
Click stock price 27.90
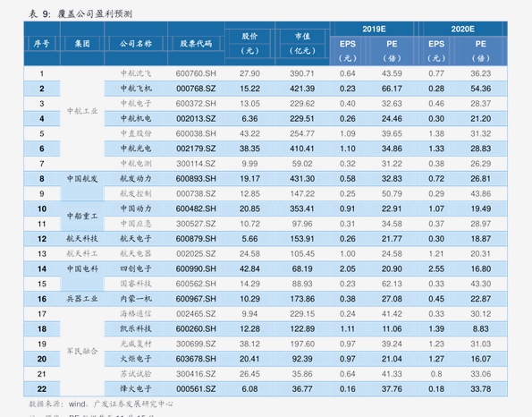(x=249, y=73)
